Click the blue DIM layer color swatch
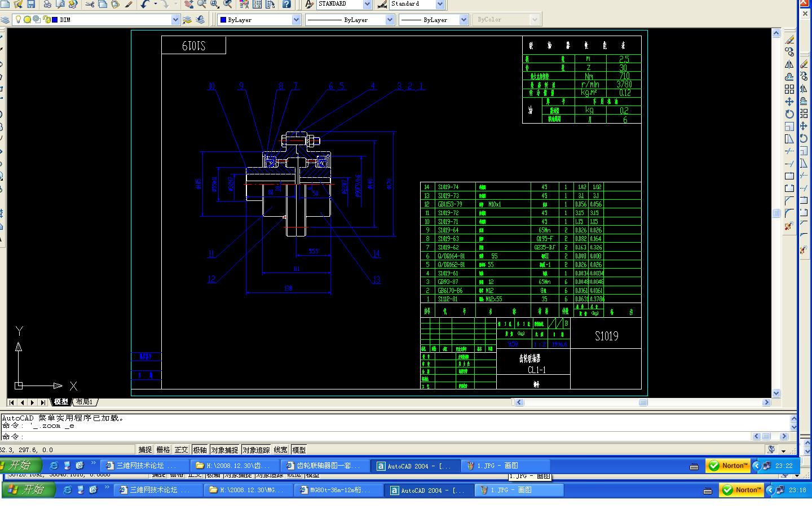Screen dimensions: 812x508 [x=54, y=20]
